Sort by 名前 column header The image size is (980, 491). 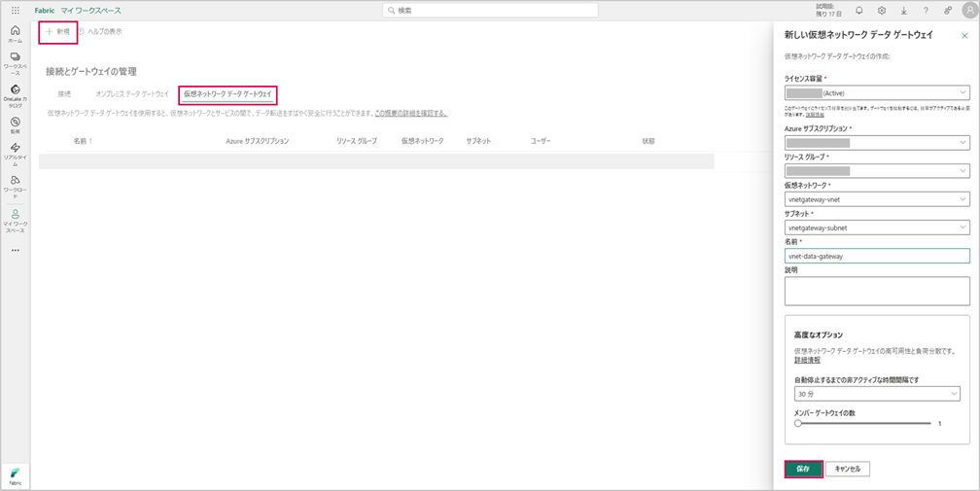[x=83, y=141]
